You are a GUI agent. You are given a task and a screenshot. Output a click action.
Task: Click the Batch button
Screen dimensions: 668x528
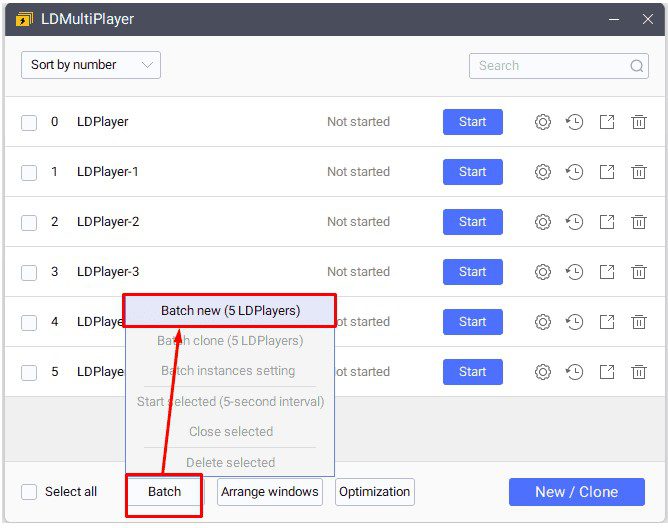(164, 492)
